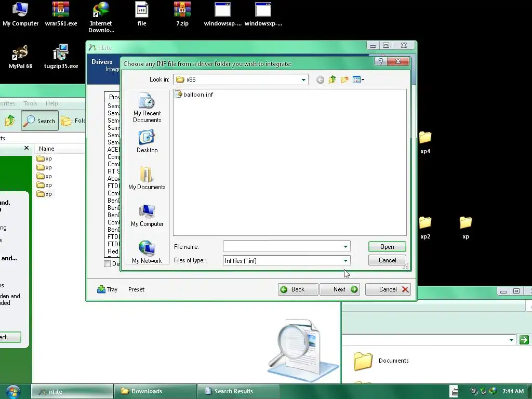Open Help menu in Explorer window

51,103
